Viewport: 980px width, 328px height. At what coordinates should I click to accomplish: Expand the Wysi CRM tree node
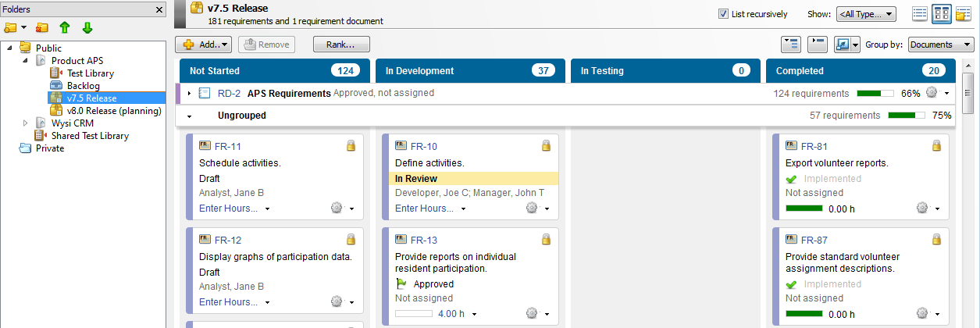pyautogui.click(x=25, y=123)
